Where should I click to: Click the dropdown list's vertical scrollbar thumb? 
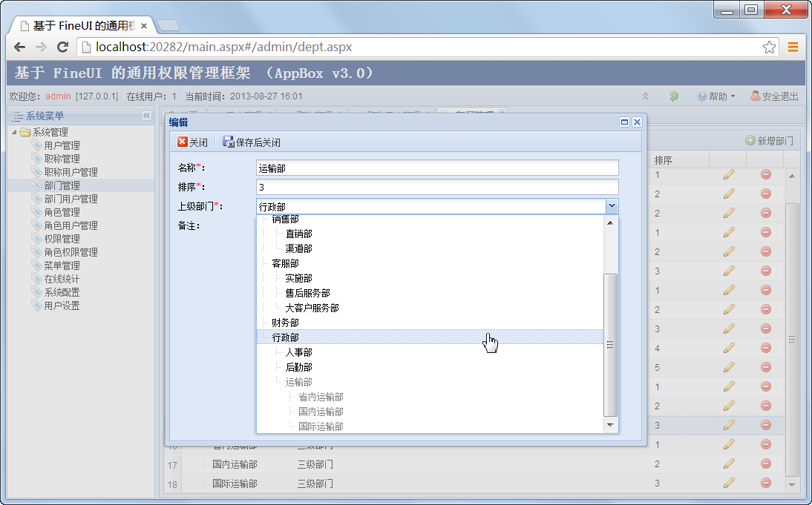[610, 345]
